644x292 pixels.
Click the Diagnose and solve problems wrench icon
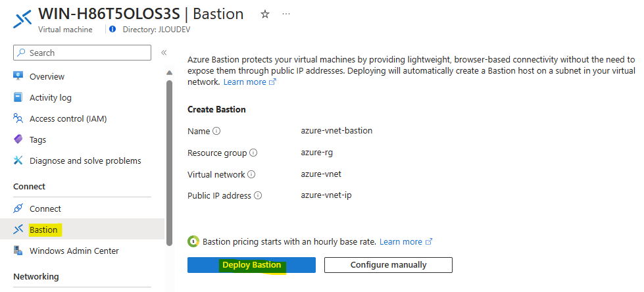point(18,160)
